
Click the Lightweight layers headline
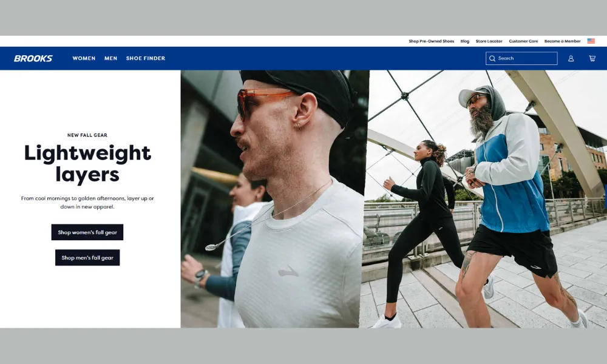coord(87,163)
